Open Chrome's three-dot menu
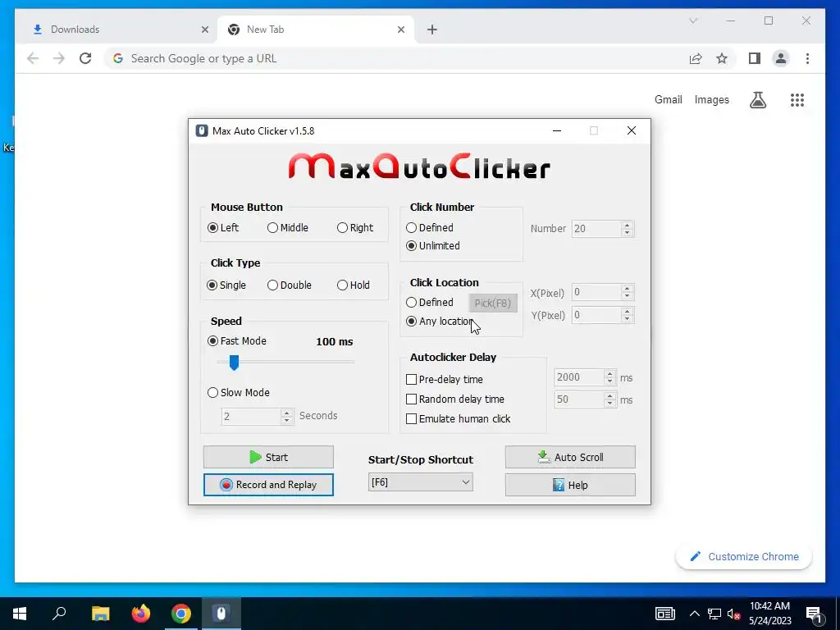This screenshot has width=840, height=630. [x=807, y=58]
